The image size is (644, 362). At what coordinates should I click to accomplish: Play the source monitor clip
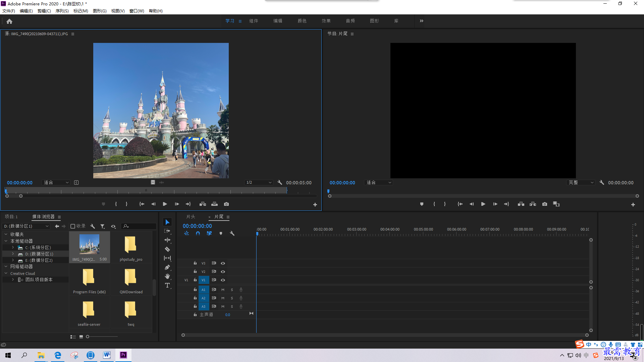click(165, 204)
